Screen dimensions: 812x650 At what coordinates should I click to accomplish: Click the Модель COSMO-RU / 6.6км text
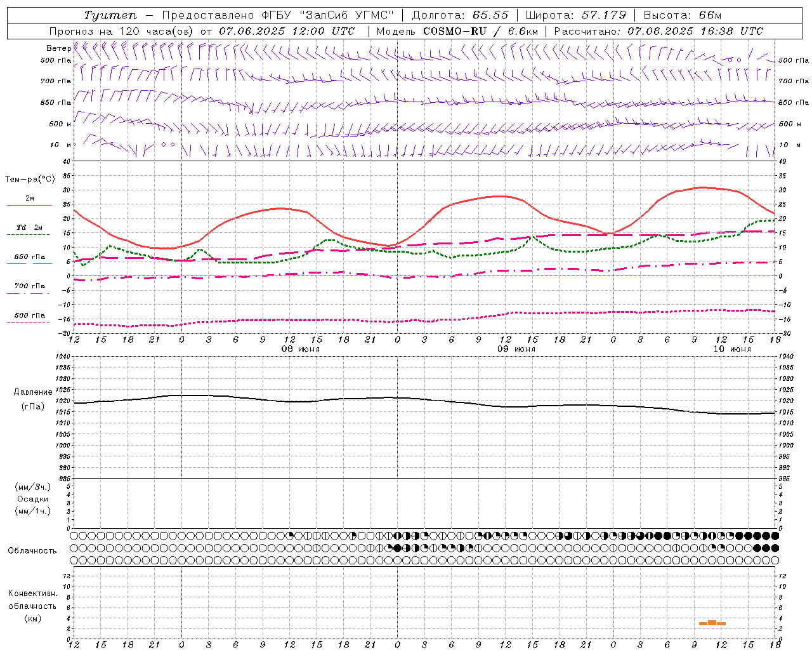457,31
